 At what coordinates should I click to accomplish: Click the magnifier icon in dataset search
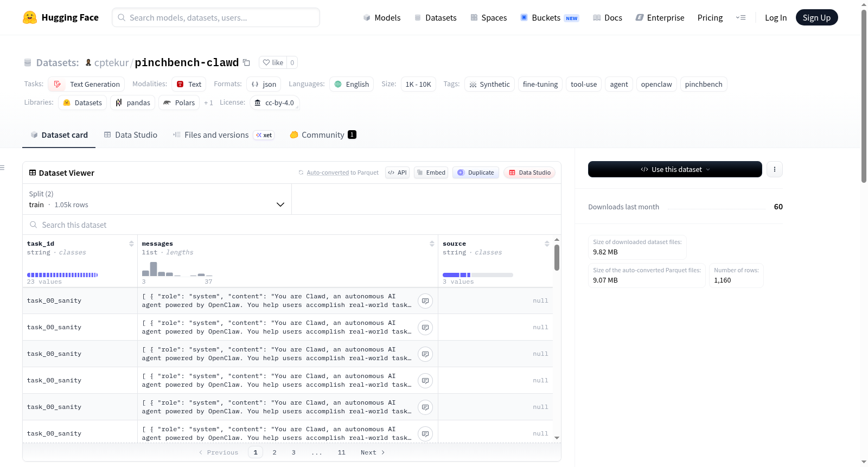[x=34, y=225]
